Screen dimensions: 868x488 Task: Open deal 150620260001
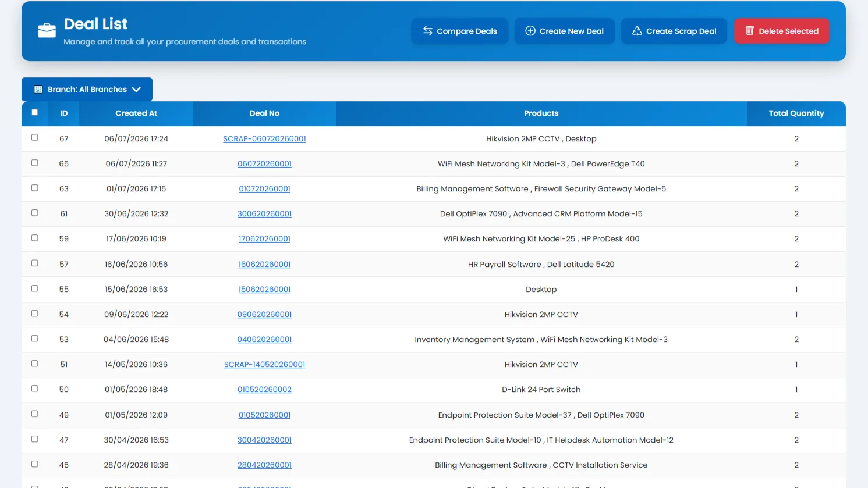264,290
